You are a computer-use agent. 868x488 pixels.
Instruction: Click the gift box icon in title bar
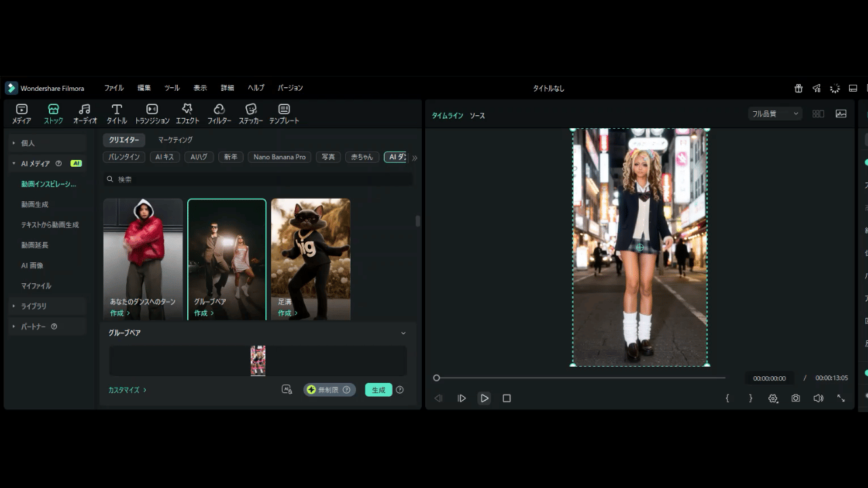point(799,88)
